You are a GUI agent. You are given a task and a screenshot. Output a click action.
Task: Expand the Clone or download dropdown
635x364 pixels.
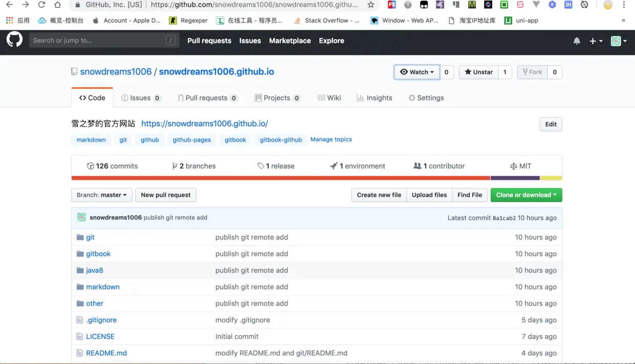tap(526, 195)
